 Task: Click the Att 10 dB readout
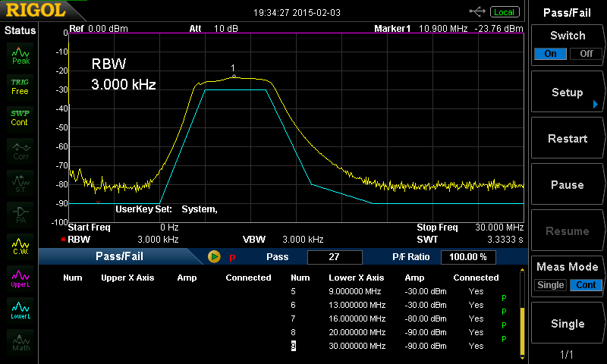click(213, 29)
